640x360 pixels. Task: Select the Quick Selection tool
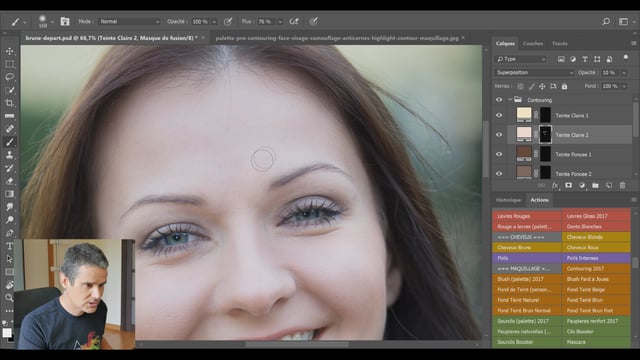9,90
